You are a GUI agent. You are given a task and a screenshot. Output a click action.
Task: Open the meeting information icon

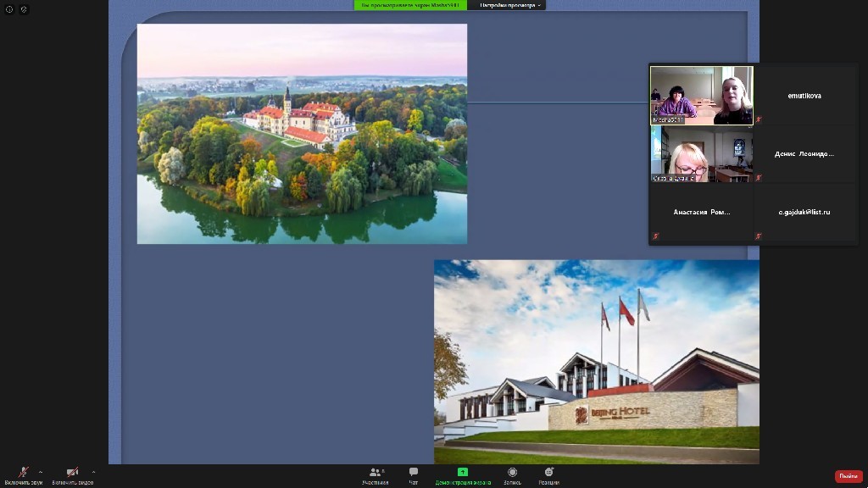pyautogui.click(x=9, y=9)
